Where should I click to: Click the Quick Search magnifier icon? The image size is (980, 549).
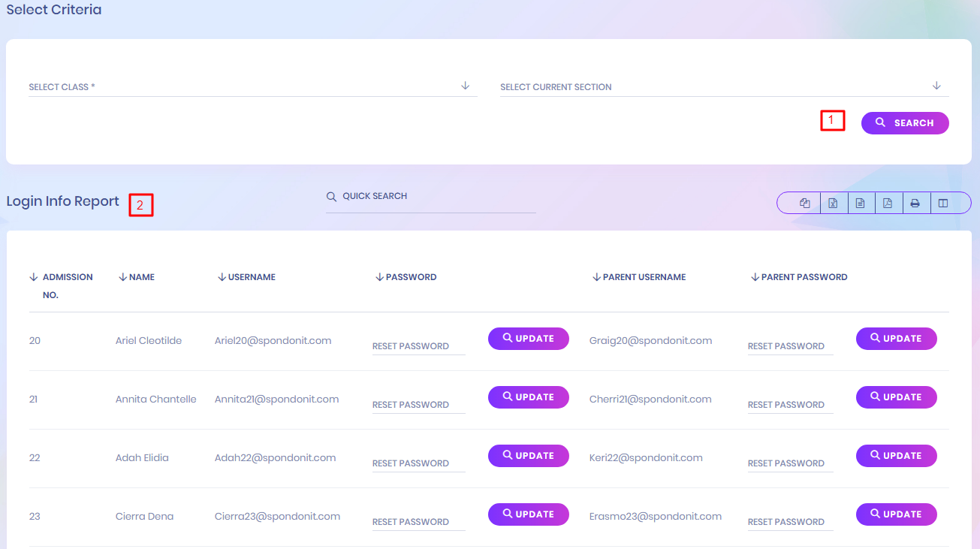331,197
